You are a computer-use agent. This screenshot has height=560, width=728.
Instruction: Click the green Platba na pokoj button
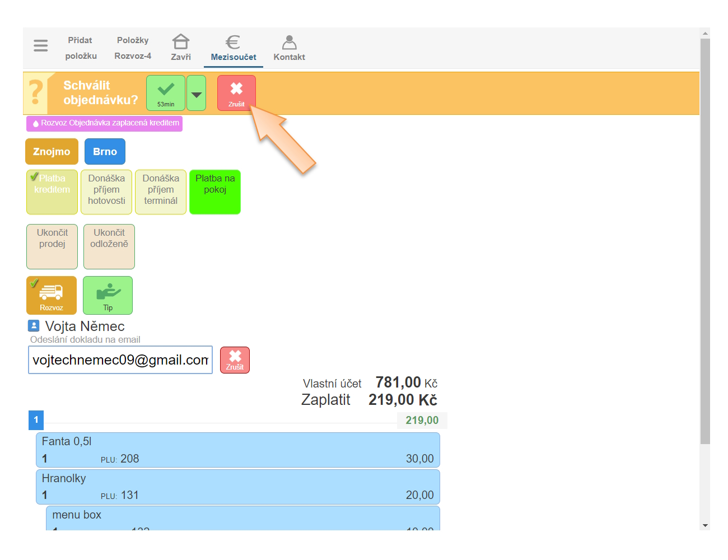[x=215, y=192]
